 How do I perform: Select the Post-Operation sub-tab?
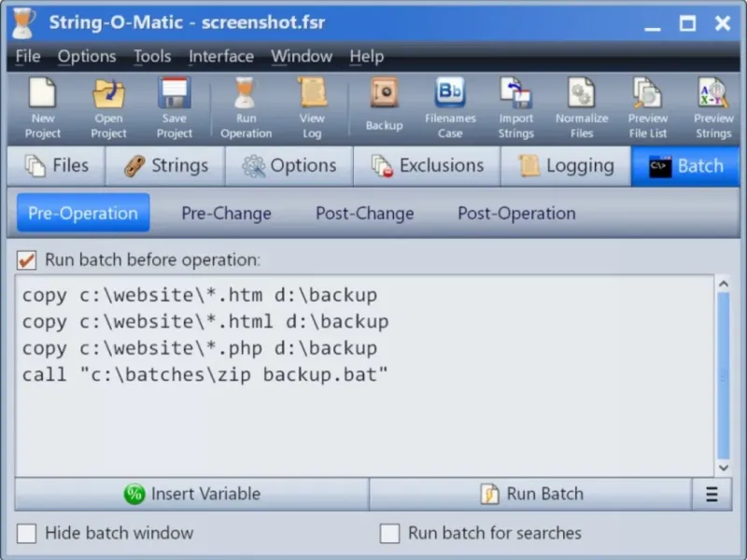click(516, 213)
